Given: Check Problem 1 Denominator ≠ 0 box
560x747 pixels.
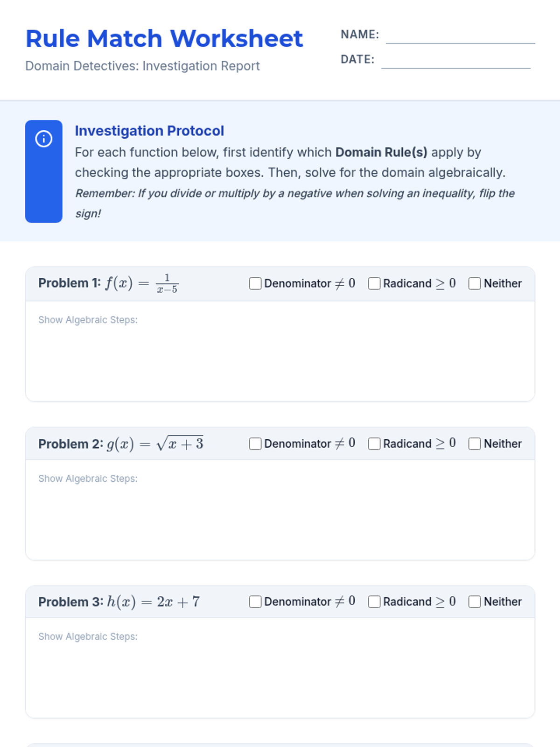Looking at the screenshot, I should pyautogui.click(x=255, y=283).
